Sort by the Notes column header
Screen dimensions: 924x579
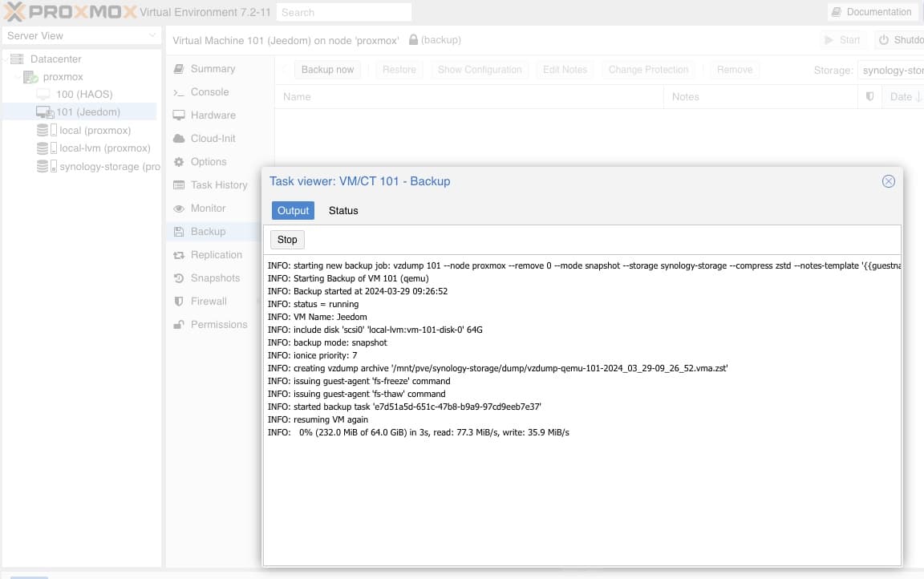coord(760,96)
